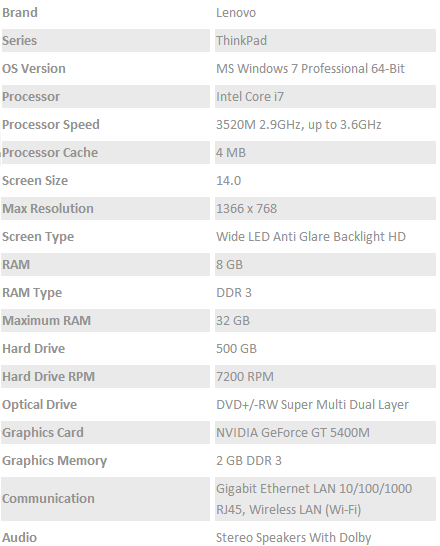This screenshot has width=440, height=546.
Task: Select the Processor Speed label
Action: [51, 125]
